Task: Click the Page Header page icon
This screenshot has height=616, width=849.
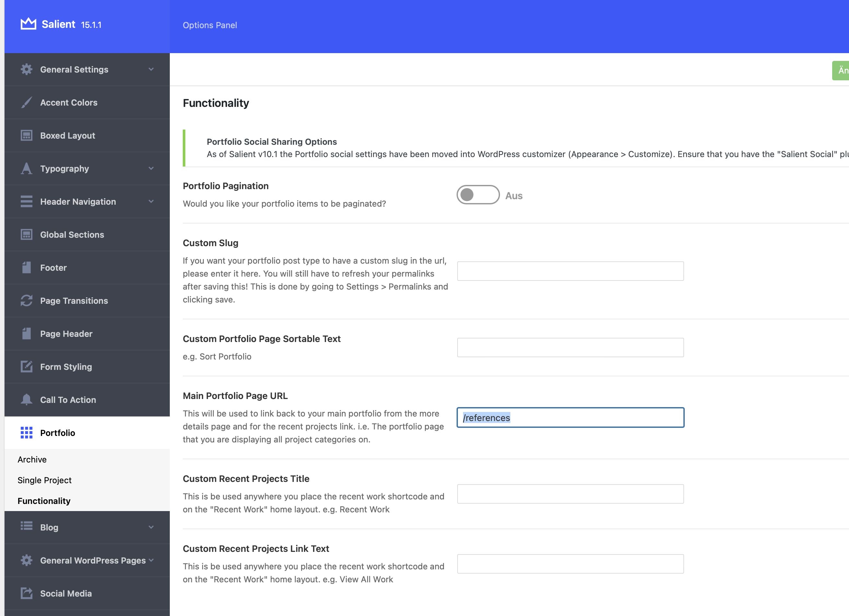Action: (26, 334)
